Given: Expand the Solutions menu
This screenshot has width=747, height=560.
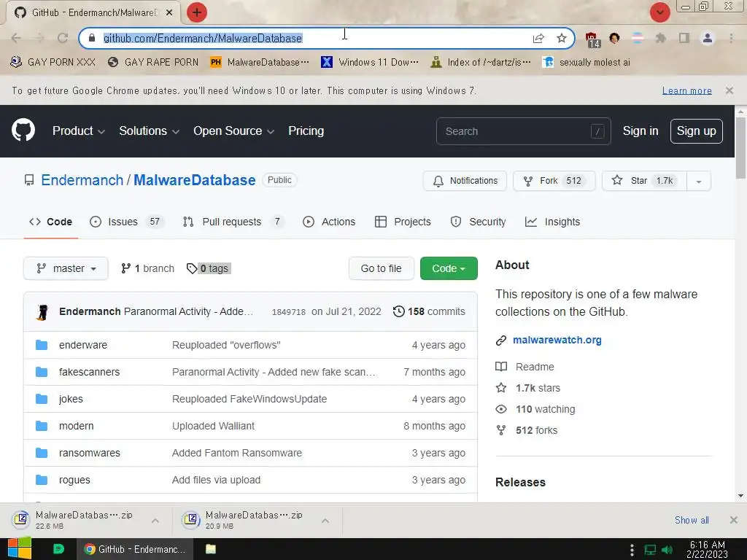Looking at the screenshot, I should [x=149, y=131].
